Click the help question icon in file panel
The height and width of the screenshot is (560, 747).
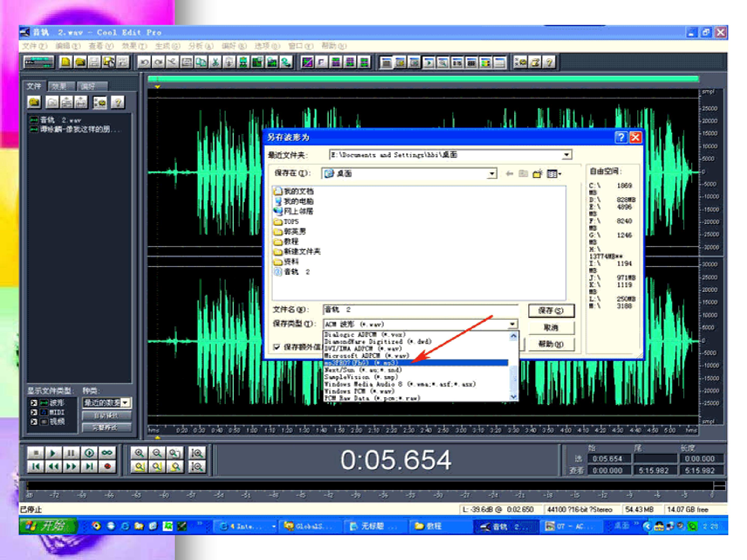117,102
